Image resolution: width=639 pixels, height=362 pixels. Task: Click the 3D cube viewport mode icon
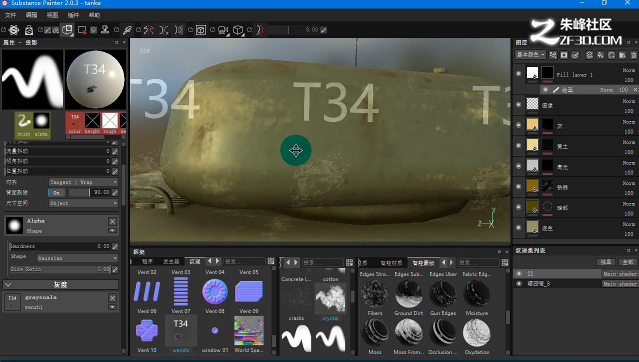pyautogui.click(x=238, y=30)
